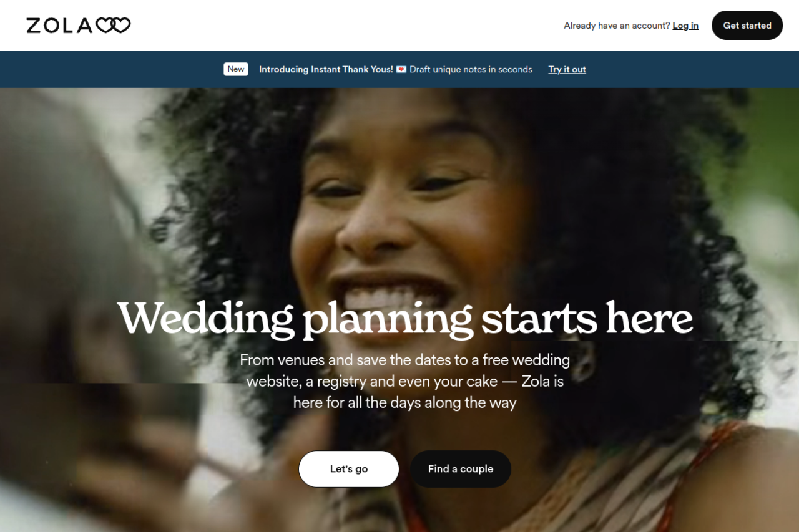Viewport: 799px width, 532px height.
Task: Click the "Find a couple" button
Action: (x=461, y=469)
